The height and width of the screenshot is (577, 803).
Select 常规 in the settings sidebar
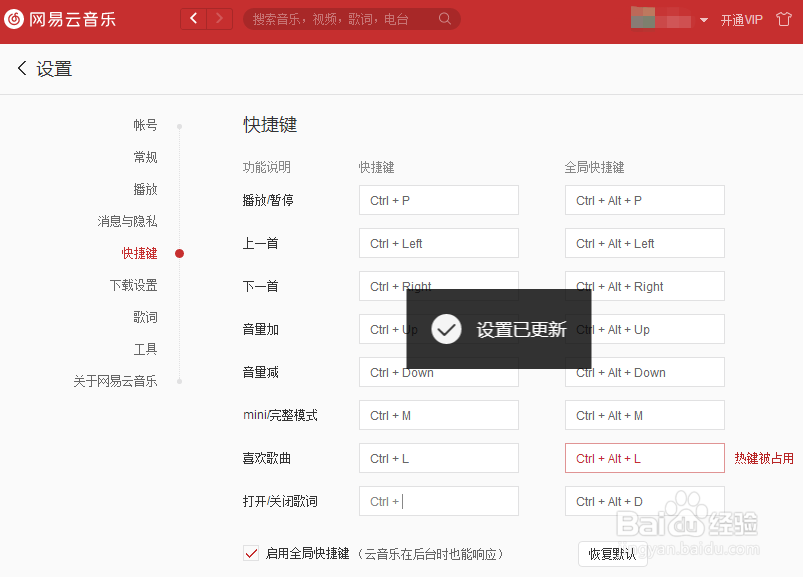145,157
